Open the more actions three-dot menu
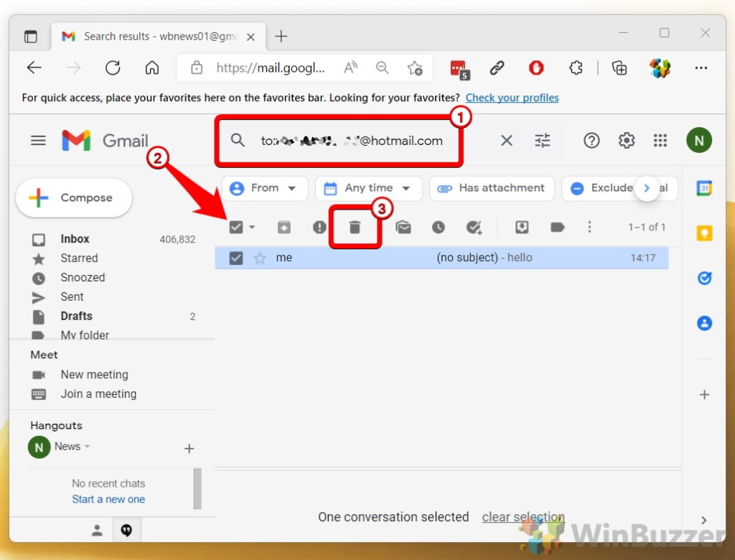Image resolution: width=735 pixels, height=560 pixels. pyautogui.click(x=589, y=227)
